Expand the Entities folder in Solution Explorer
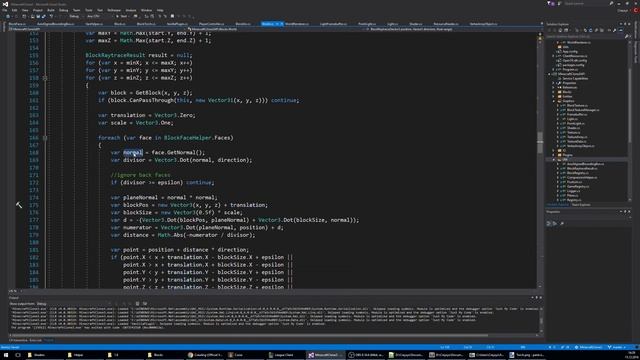 [554, 96]
